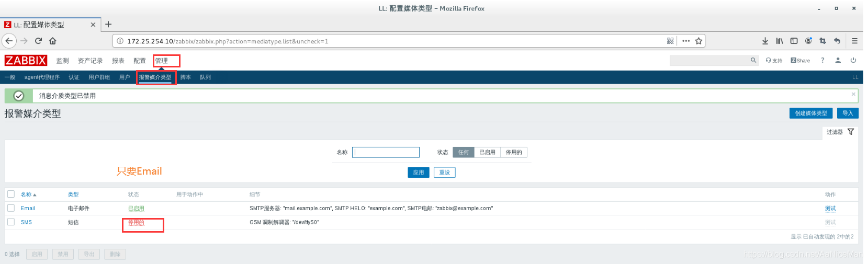Click the Zabbix search magnifier icon
868x264 pixels.
753,60
